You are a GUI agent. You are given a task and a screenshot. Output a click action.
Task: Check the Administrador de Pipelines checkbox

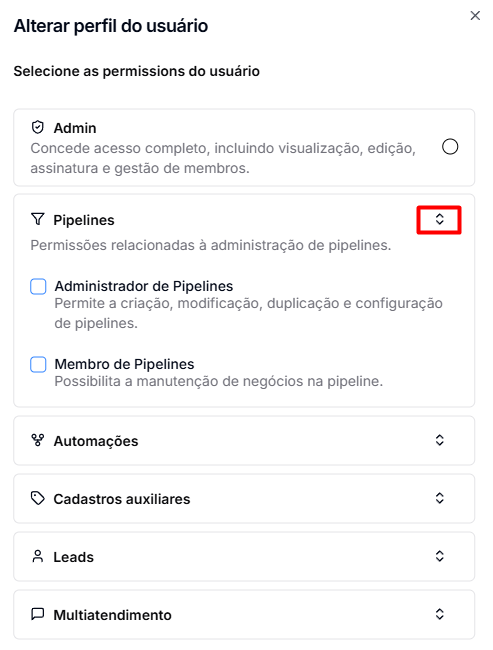click(38, 286)
